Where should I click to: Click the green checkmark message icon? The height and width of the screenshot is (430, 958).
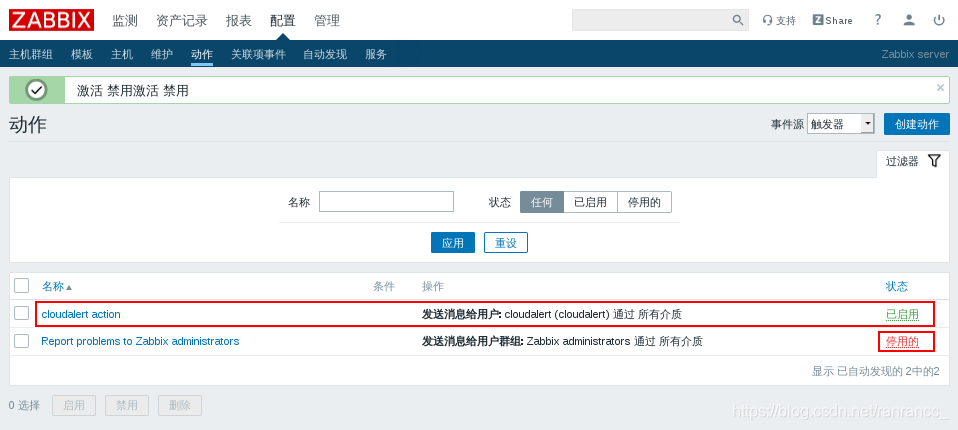pyautogui.click(x=37, y=90)
